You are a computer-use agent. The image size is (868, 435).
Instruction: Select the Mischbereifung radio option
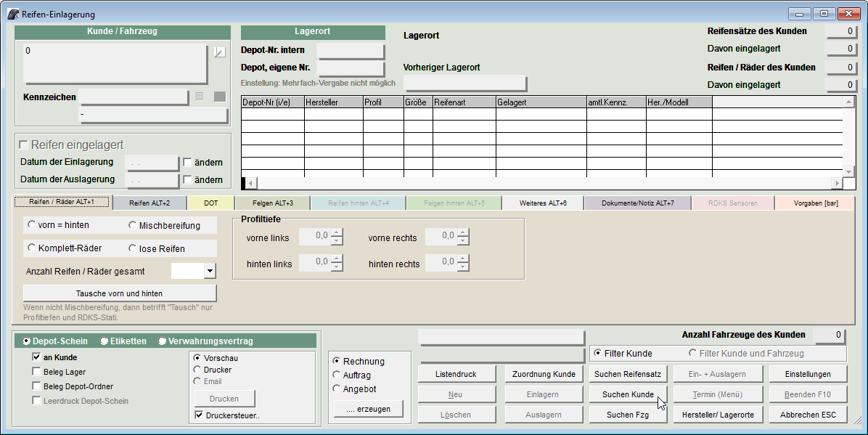(132, 225)
